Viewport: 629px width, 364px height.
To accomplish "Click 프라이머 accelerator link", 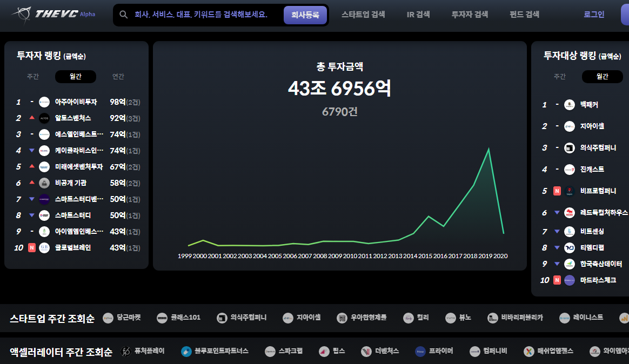I will point(434,351).
